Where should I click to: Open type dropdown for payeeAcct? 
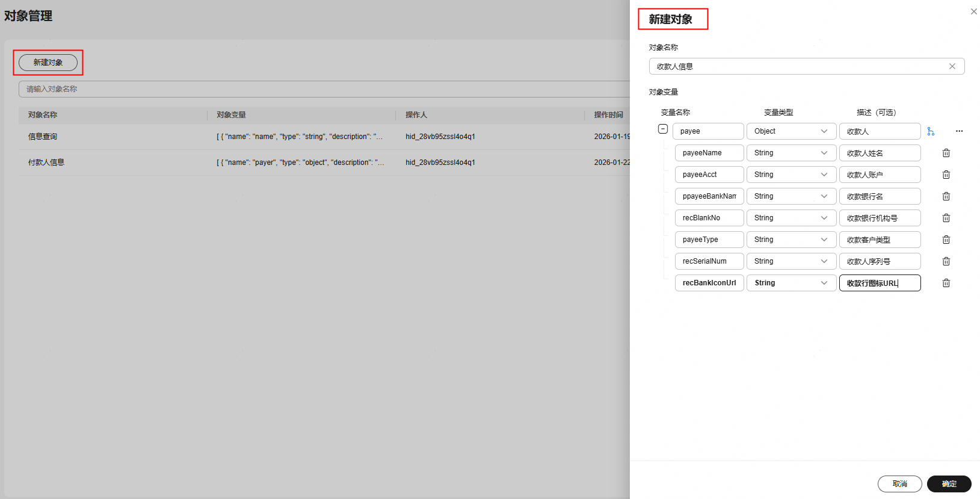pos(791,175)
